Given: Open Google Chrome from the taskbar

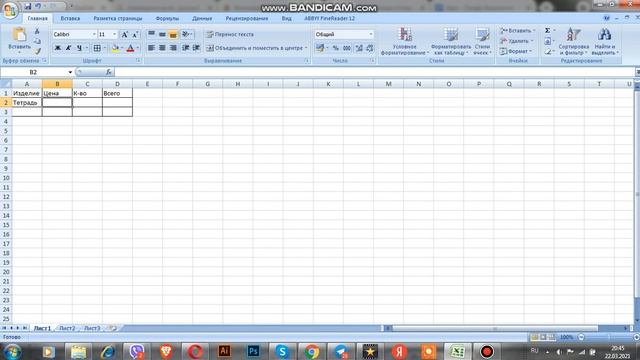Looking at the screenshot, I should pyautogui.click(x=311, y=351).
